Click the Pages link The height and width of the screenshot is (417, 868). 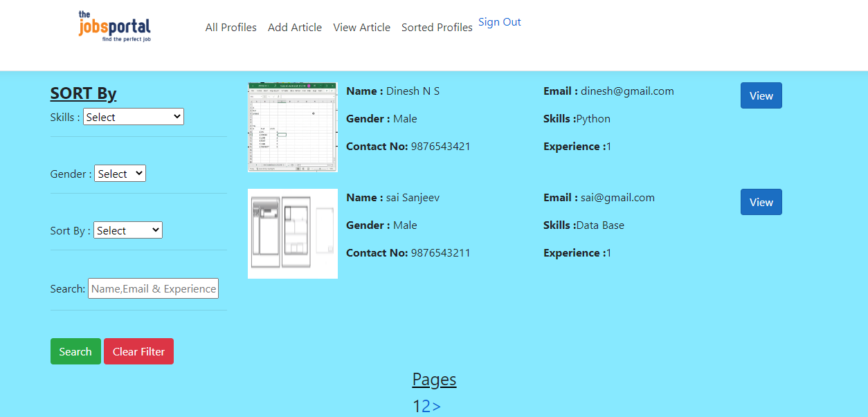(434, 379)
